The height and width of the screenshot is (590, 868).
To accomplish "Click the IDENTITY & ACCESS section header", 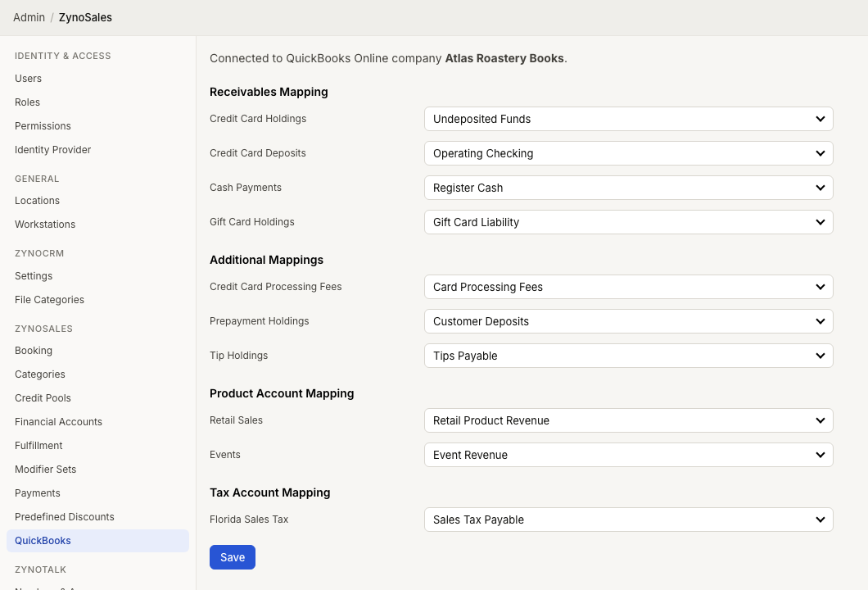I will click(62, 56).
